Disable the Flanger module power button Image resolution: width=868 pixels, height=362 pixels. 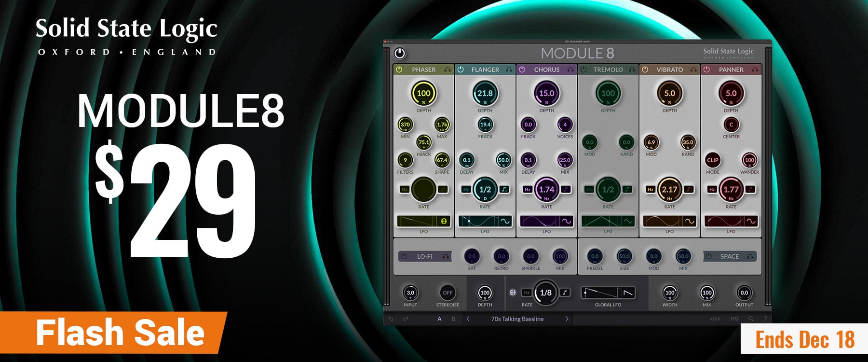coord(461,70)
